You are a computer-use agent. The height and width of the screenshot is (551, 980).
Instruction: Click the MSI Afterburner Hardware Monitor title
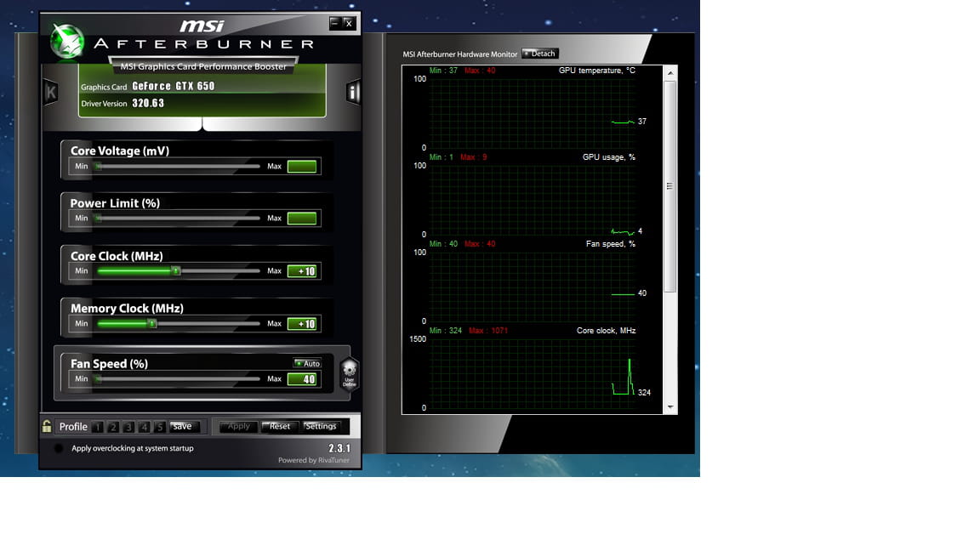coord(460,54)
